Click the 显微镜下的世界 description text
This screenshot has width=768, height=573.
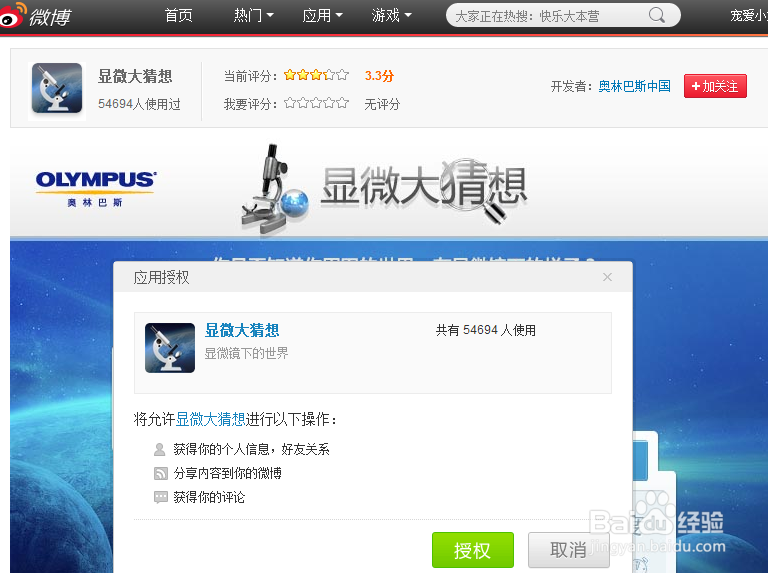pos(246,353)
